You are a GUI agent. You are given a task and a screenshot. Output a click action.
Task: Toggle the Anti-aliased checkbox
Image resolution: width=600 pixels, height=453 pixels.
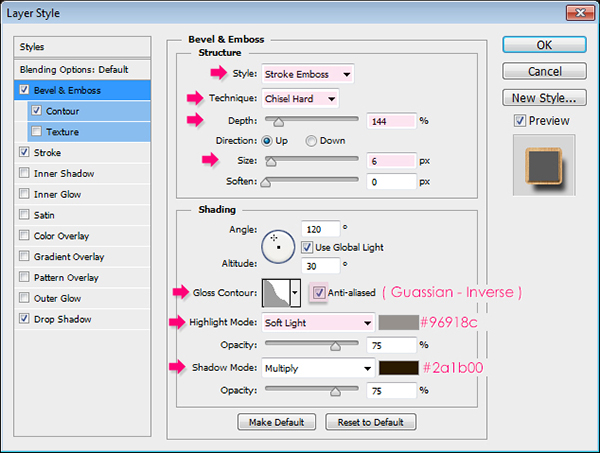pyautogui.click(x=320, y=293)
